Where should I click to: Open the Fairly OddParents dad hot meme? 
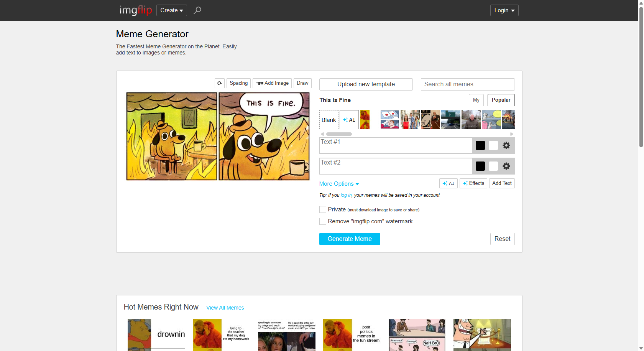click(482, 335)
